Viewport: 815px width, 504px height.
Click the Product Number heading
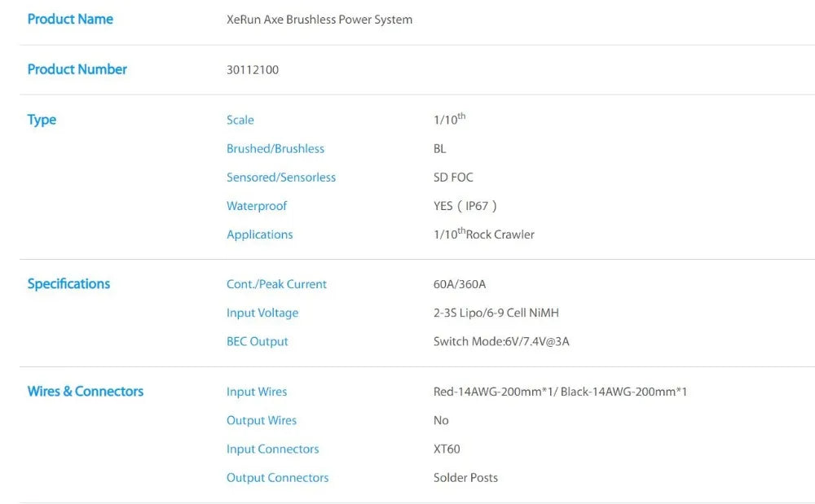pyautogui.click(x=77, y=69)
